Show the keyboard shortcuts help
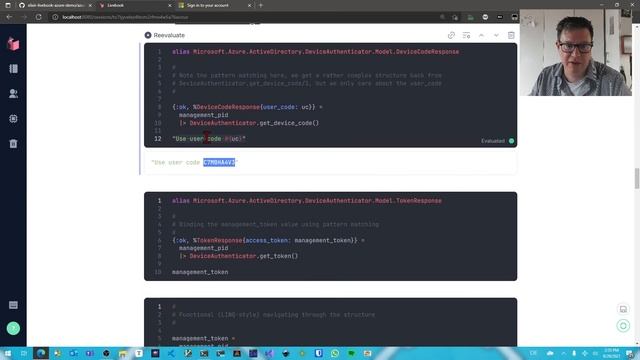This screenshot has height=360, width=640. pyautogui.click(x=13, y=305)
